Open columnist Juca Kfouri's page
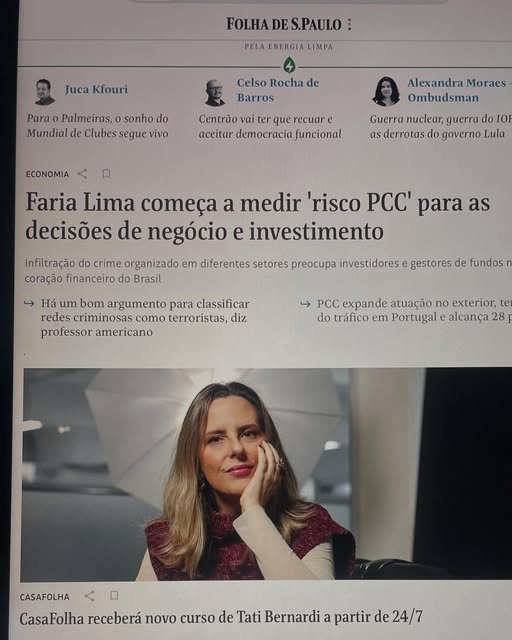 click(96, 89)
